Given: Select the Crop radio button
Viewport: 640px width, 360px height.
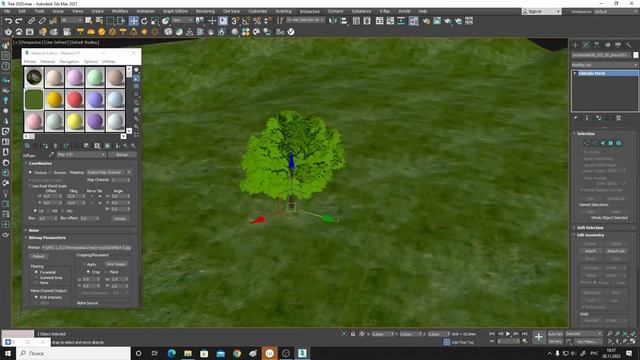Looking at the screenshot, I should (x=88, y=272).
